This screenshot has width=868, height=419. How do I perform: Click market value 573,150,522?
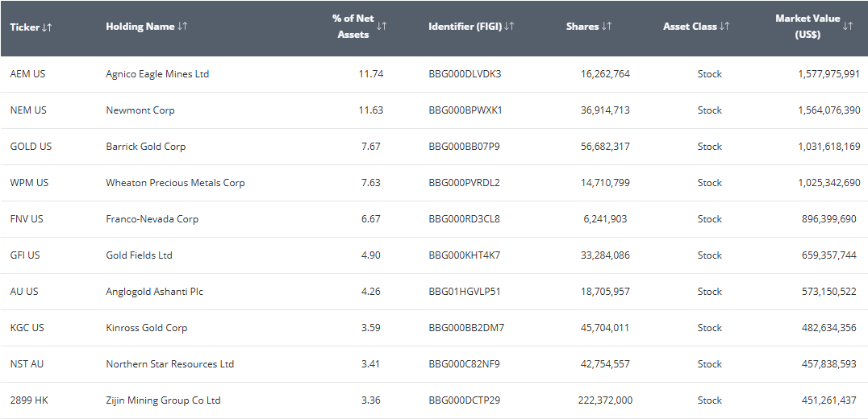tap(828, 292)
